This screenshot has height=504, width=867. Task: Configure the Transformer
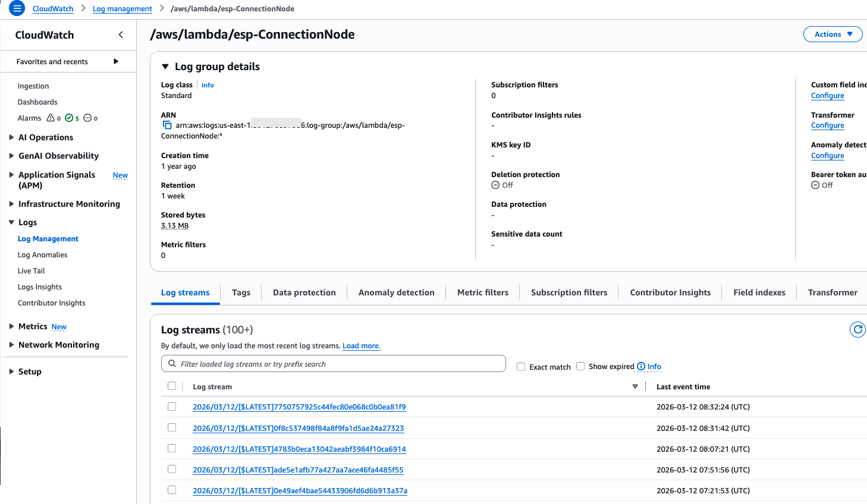pyautogui.click(x=828, y=125)
